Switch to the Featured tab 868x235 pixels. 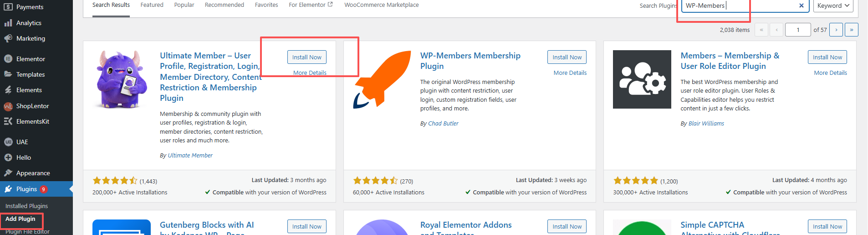(152, 5)
